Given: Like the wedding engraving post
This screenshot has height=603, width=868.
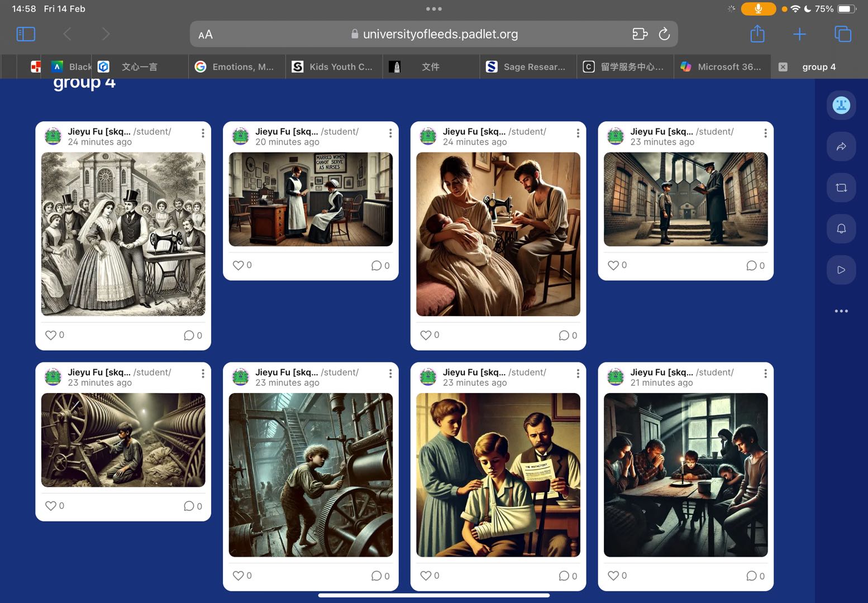Looking at the screenshot, I should [51, 335].
